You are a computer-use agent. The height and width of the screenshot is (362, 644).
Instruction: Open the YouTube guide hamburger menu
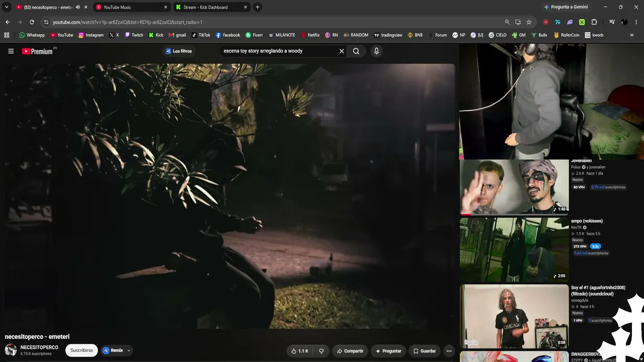pos(11,51)
